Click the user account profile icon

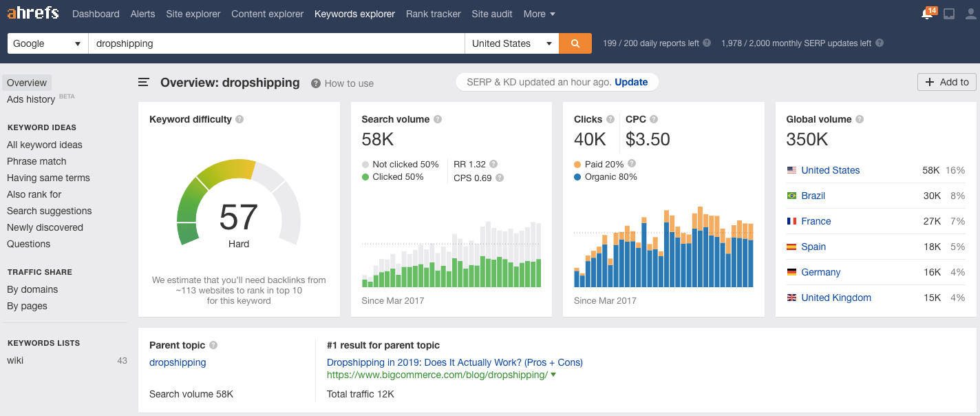pyautogui.click(x=971, y=14)
